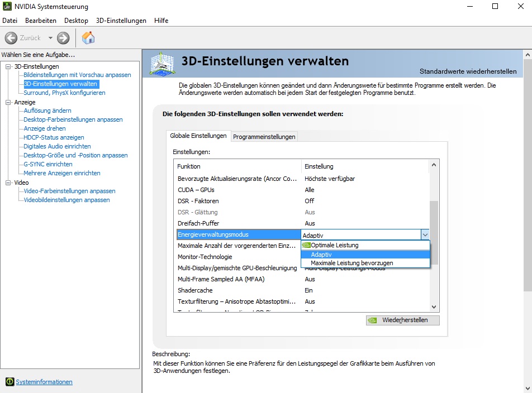This screenshot has height=393, width=532.
Task: Open Videobildeinstellungen anpassen
Action: pos(66,200)
